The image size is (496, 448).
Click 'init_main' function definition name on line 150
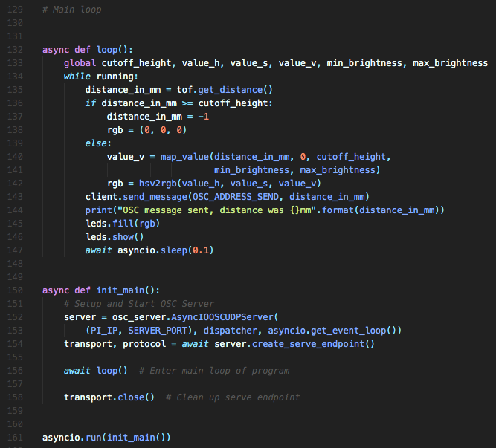pos(120,290)
